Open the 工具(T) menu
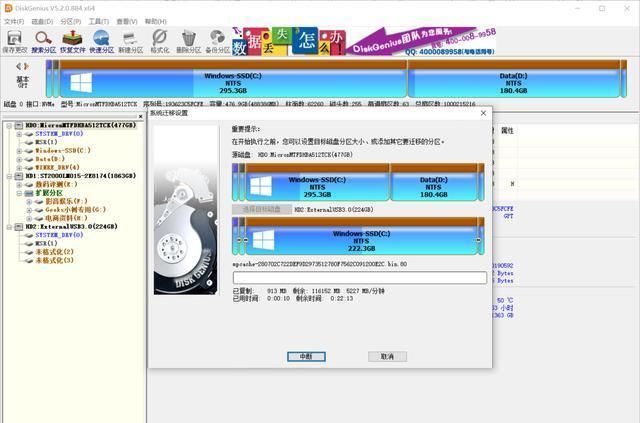This screenshot has width=640, height=423. [x=99, y=21]
